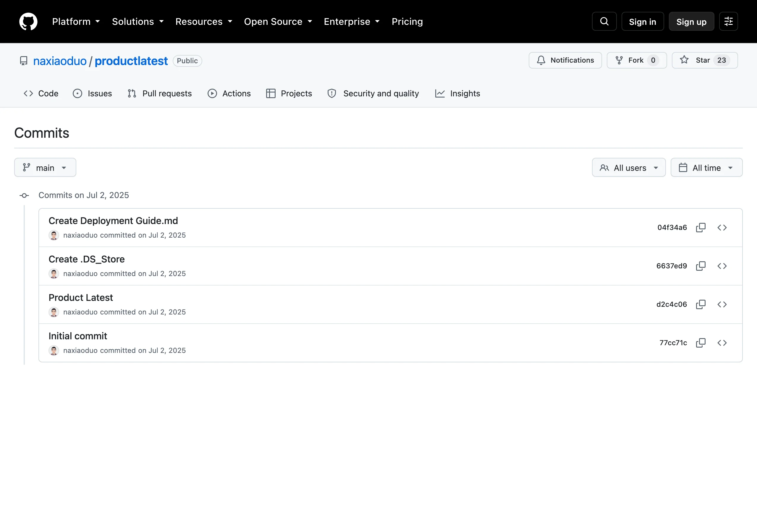Image resolution: width=757 pixels, height=532 pixels.
Task: Click the Public visibility badge
Action: (x=187, y=61)
